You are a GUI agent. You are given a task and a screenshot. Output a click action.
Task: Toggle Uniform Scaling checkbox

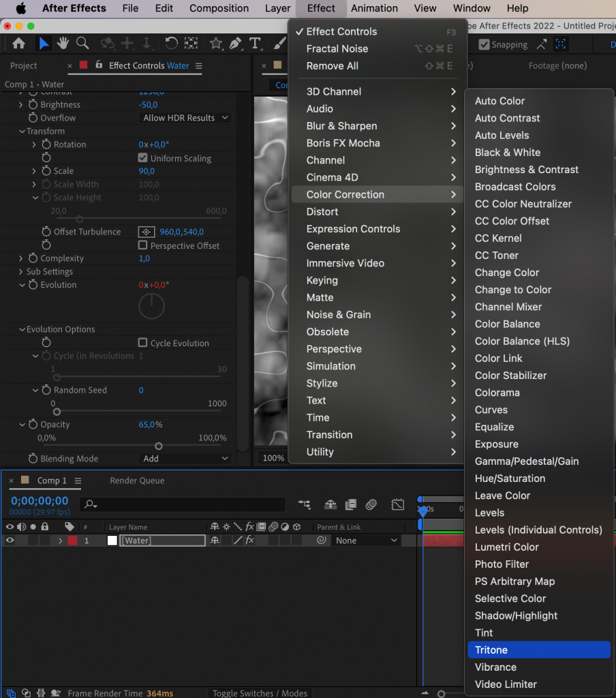point(142,157)
